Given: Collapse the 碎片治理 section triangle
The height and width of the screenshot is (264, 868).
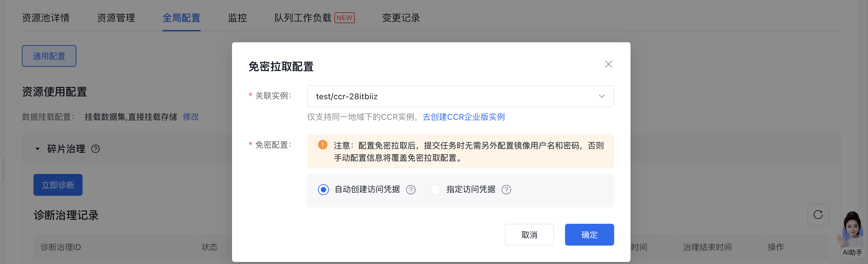Looking at the screenshot, I should pyautogui.click(x=38, y=149).
